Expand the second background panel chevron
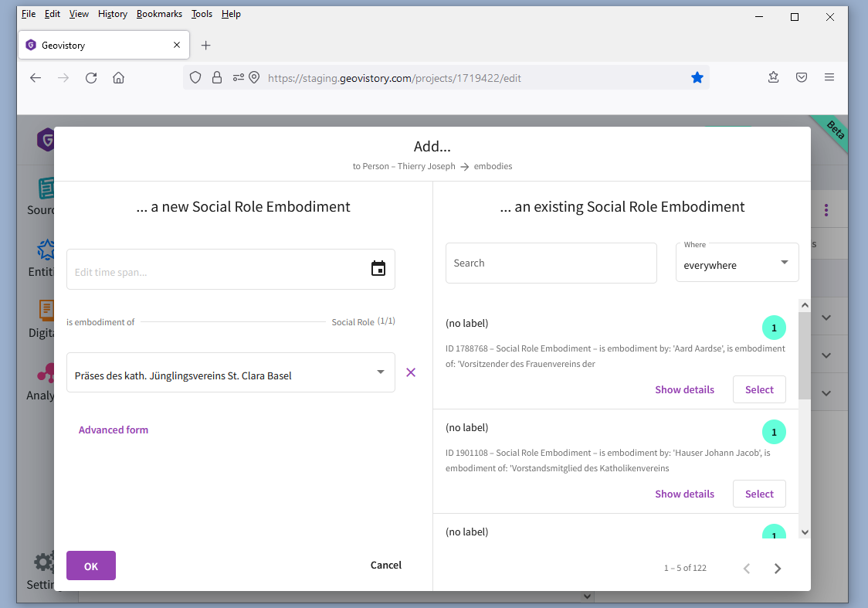 click(x=826, y=355)
